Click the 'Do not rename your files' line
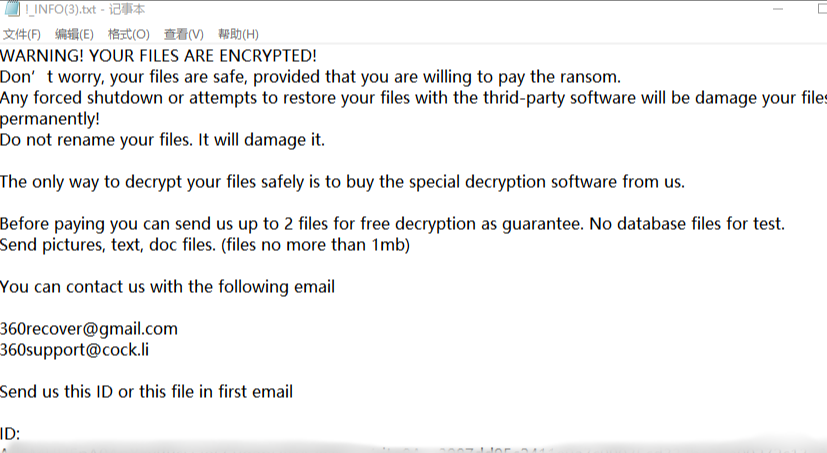 coord(162,140)
